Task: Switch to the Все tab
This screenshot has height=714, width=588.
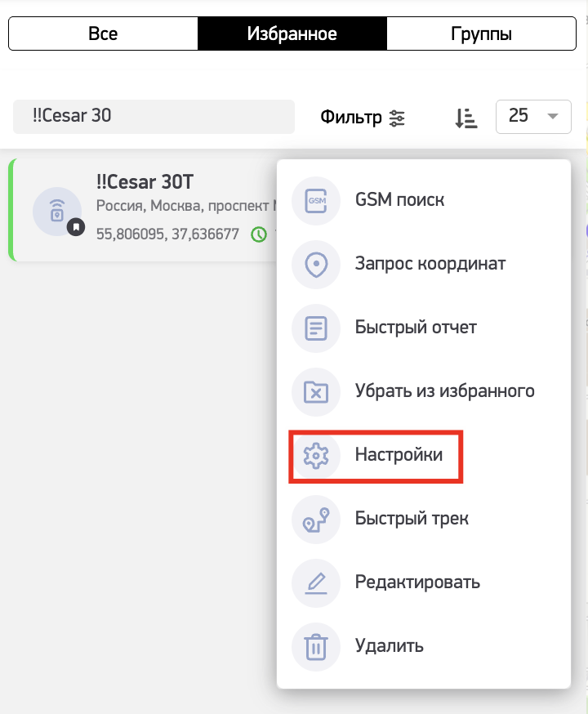Action: (103, 34)
